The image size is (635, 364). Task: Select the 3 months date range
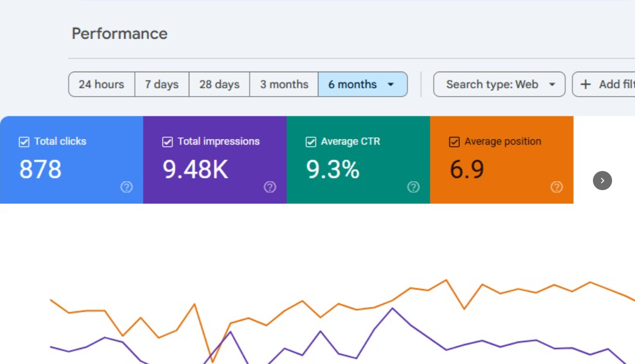284,85
